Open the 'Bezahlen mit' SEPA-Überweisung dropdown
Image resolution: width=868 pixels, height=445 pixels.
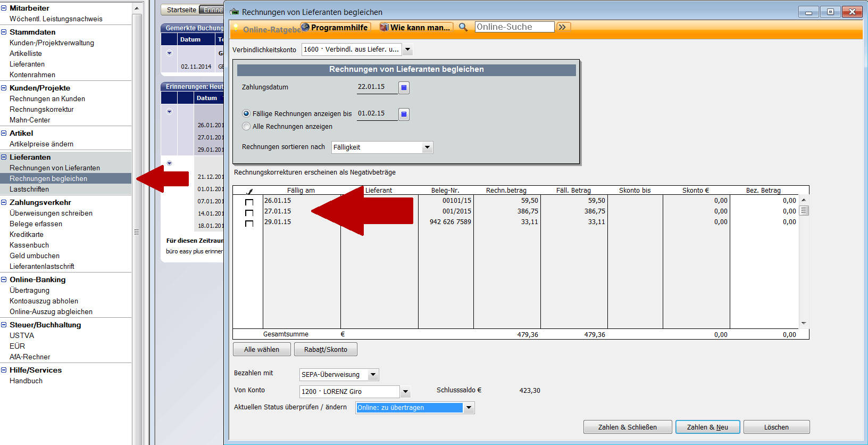tap(373, 375)
